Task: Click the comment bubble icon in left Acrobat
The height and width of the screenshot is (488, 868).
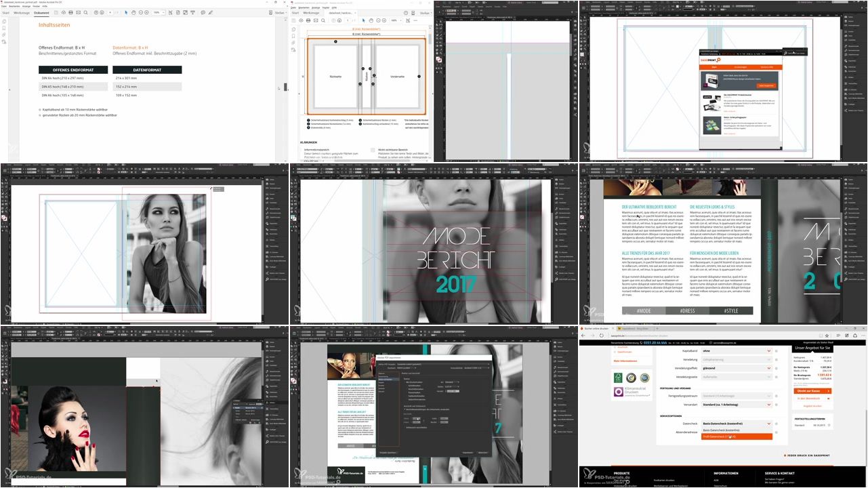Action: tap(203, 13)
